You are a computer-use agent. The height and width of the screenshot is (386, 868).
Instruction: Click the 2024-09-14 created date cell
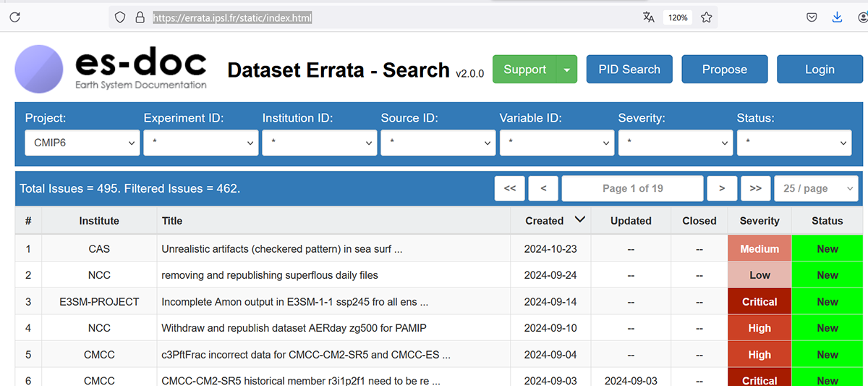click(x=550, y=302)
